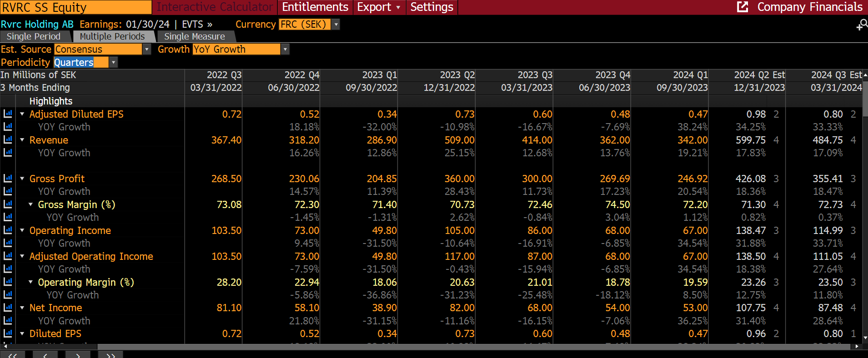Open Company Financials pop-out icon
Screen dimensions: 868x358
coord(742,7)
